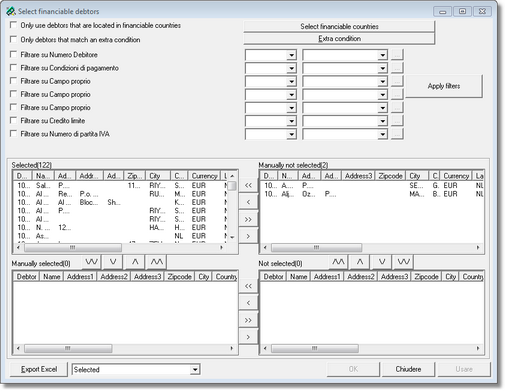505x391 pixels.
Task: Click single left arrow between lower lists
Action: pyautogui.click(x=248, y=303)
